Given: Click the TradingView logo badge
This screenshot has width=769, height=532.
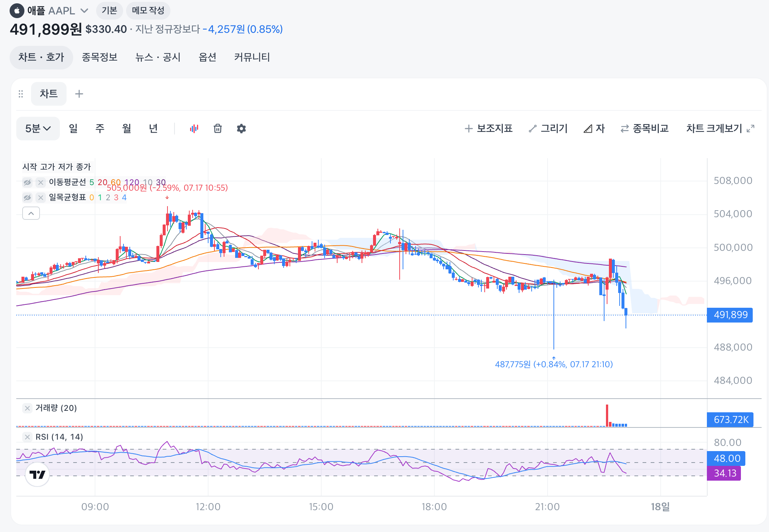Looking at the screenshot, I should point(37,474).
